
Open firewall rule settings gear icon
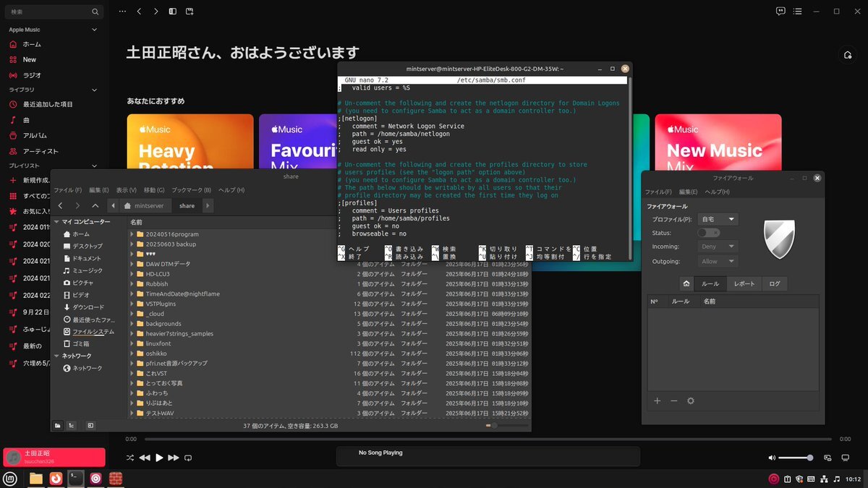[x=691, y=401]
